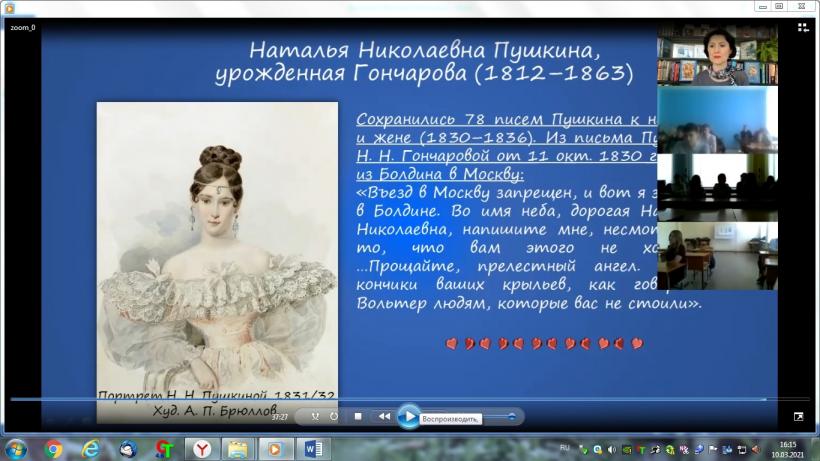Open the File Explorer folder in the taskbar
Viewport: 820px width, 461px height.
tap(237, 449)
